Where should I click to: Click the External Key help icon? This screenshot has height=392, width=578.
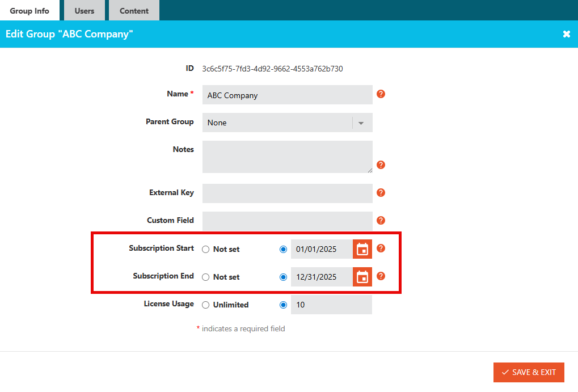click(x=381, y=193)
